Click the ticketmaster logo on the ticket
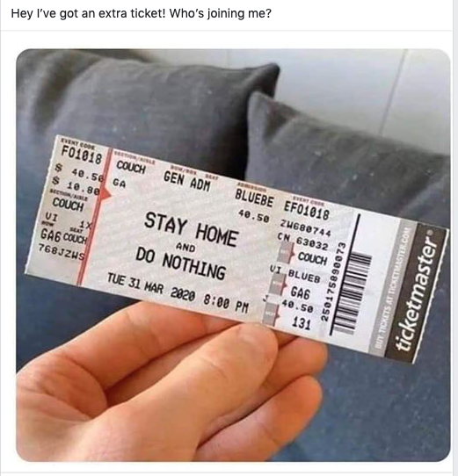Image resolution: width=458 pixels, height=476 pixels. coord(415,293)
